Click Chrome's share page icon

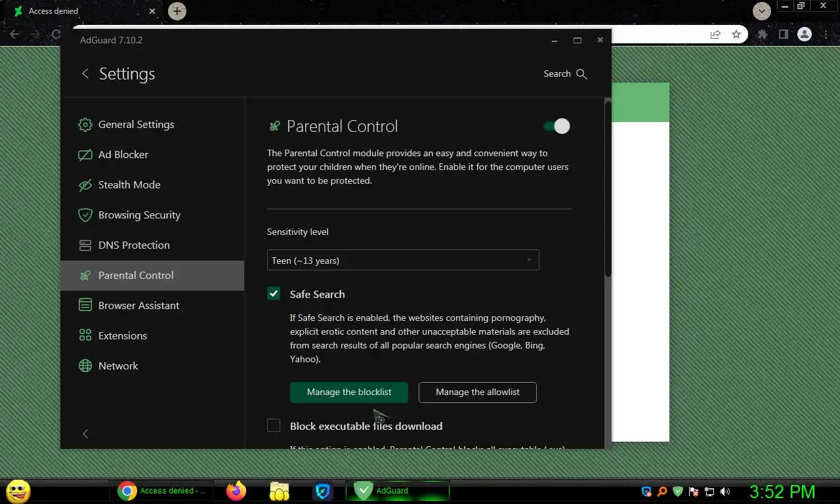(715, 34)
